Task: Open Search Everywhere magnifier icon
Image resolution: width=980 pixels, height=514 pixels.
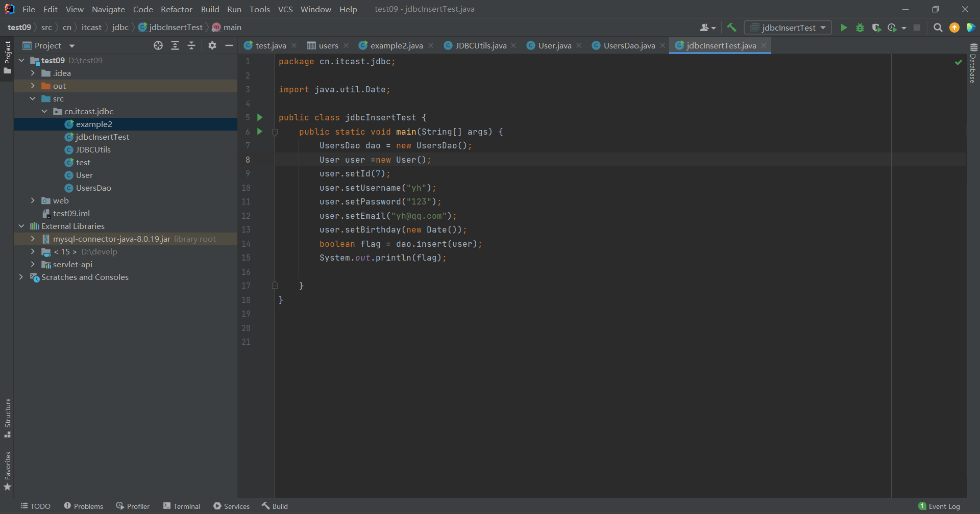Action: tap(938, 28)
